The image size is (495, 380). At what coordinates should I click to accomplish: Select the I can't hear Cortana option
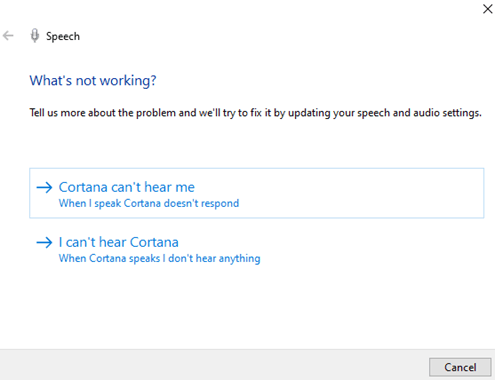[257, 249]
